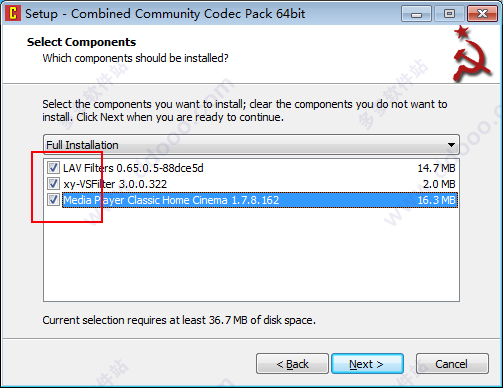503x388 pixels.
Task: Click the 14.7 MB size value
Action: [436, 168]
